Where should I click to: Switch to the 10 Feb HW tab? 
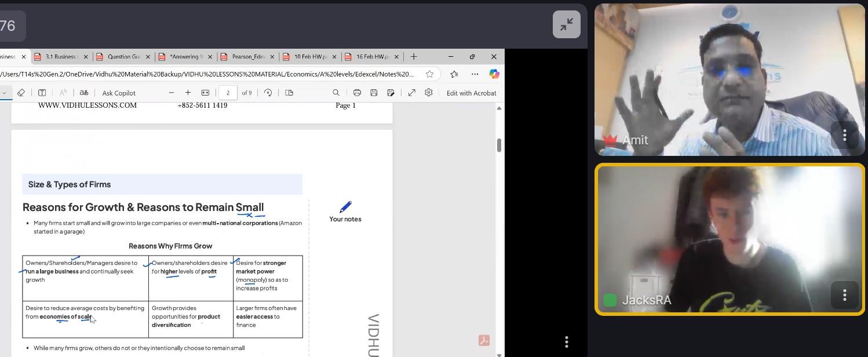[309, 57]
